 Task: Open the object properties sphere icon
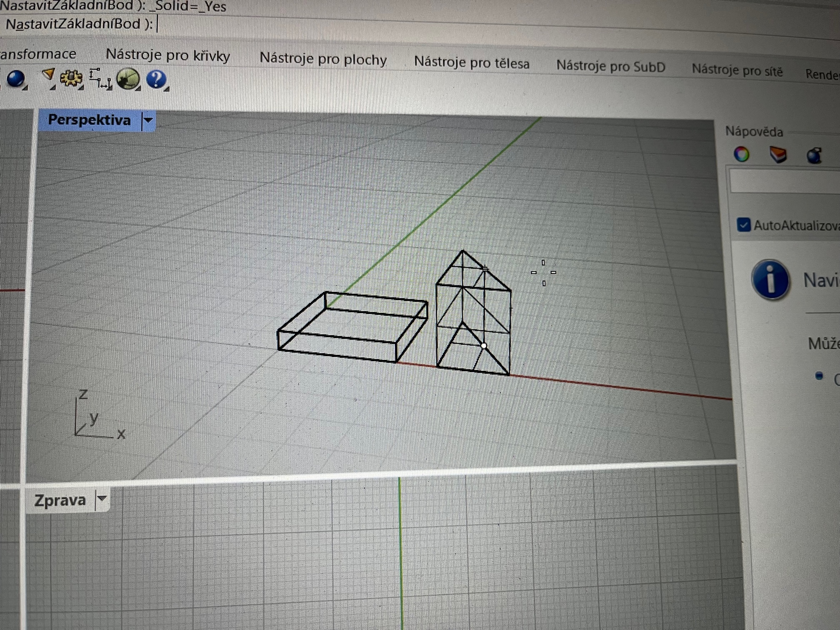point(814,156)
